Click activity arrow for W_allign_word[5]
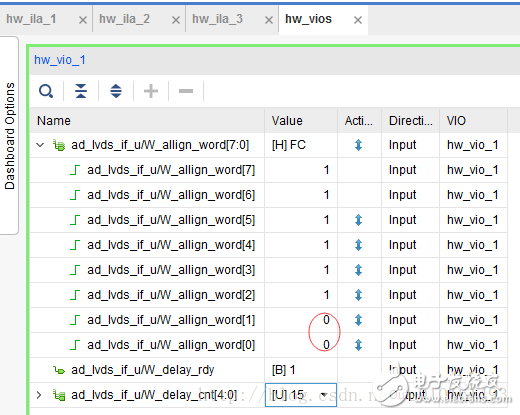Viewport: 520px width, 415px height. pos(358,220)
